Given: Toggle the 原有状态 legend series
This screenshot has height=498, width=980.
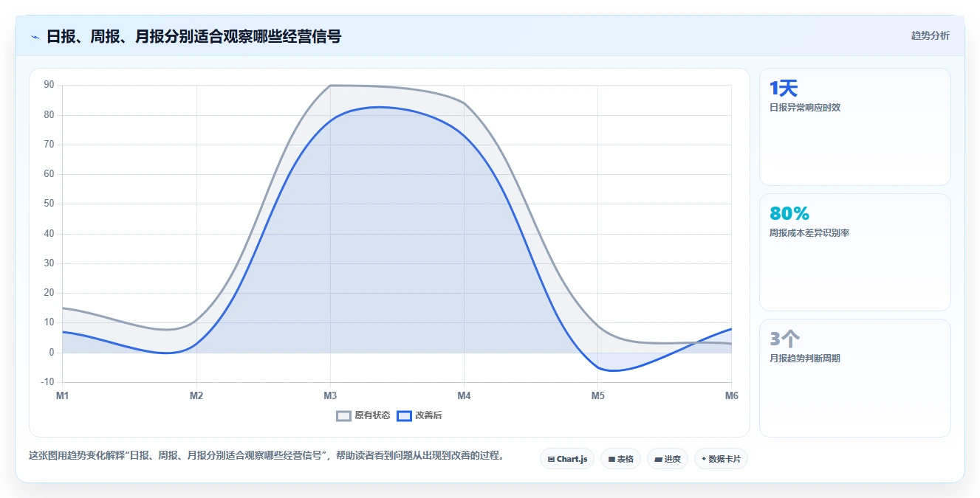Looking at the screenshot, I should click(363, 415).
